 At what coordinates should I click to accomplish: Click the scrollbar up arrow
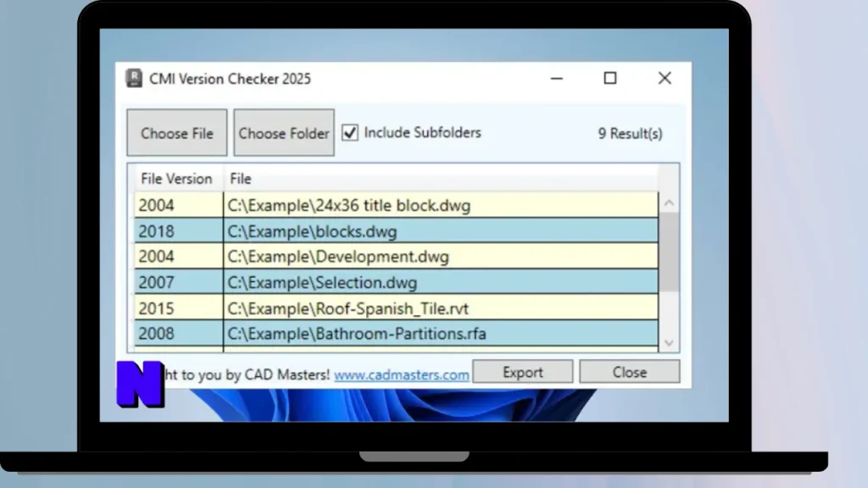669,203
